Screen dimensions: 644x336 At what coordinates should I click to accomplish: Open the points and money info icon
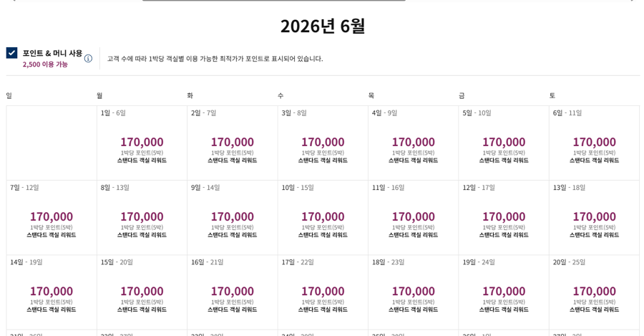[x=88, y=59]
